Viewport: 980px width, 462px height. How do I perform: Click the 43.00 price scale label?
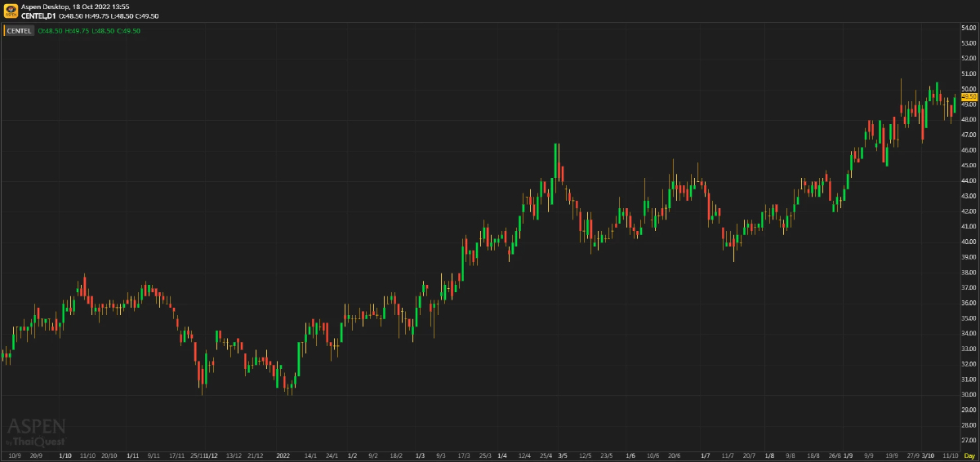[969, 196]
